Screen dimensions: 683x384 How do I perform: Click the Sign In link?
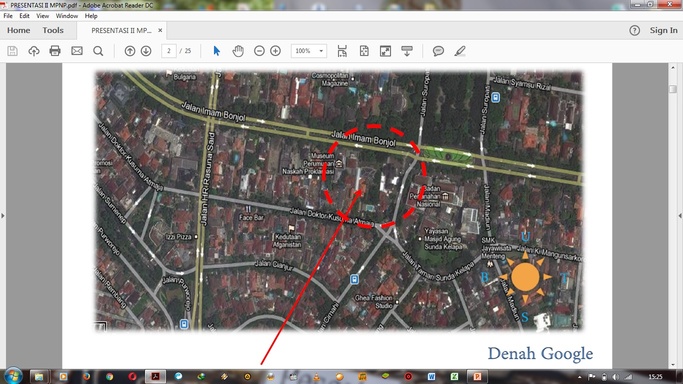point(663,30)
